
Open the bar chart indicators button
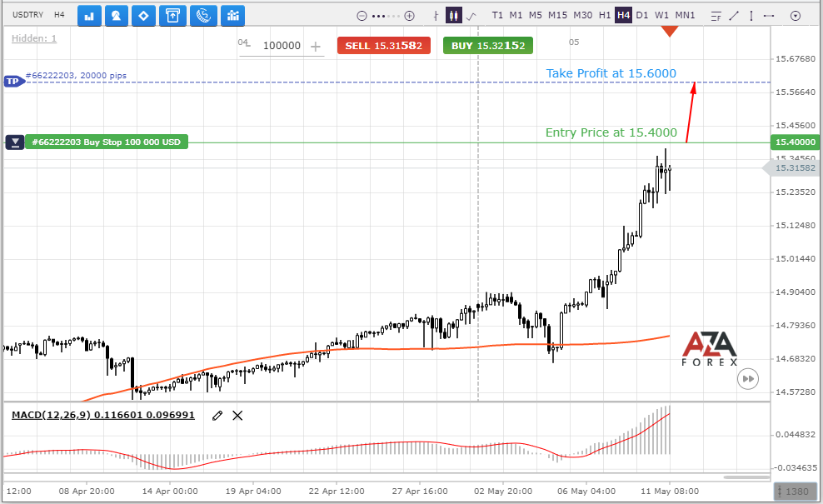coord(89,16)
